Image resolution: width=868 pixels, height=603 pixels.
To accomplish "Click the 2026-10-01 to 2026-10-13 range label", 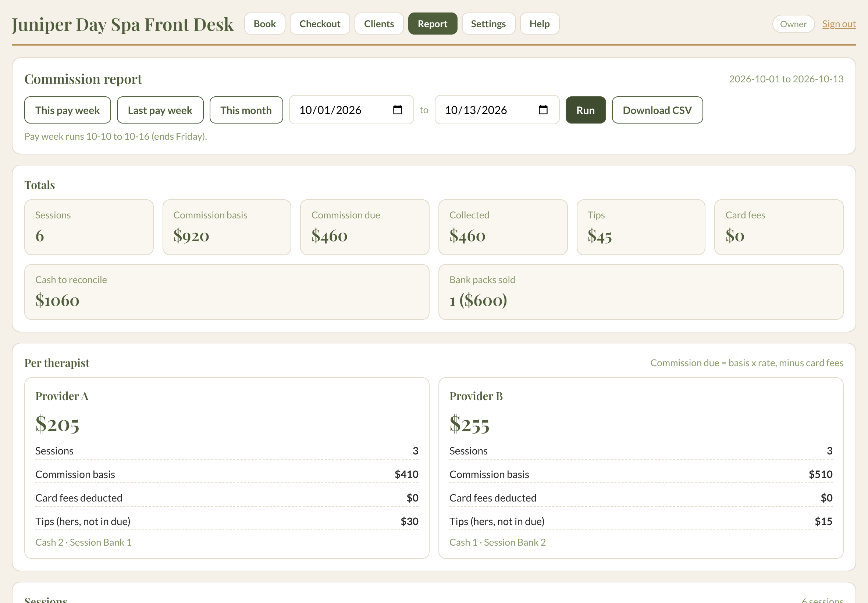I will (786, 79).
